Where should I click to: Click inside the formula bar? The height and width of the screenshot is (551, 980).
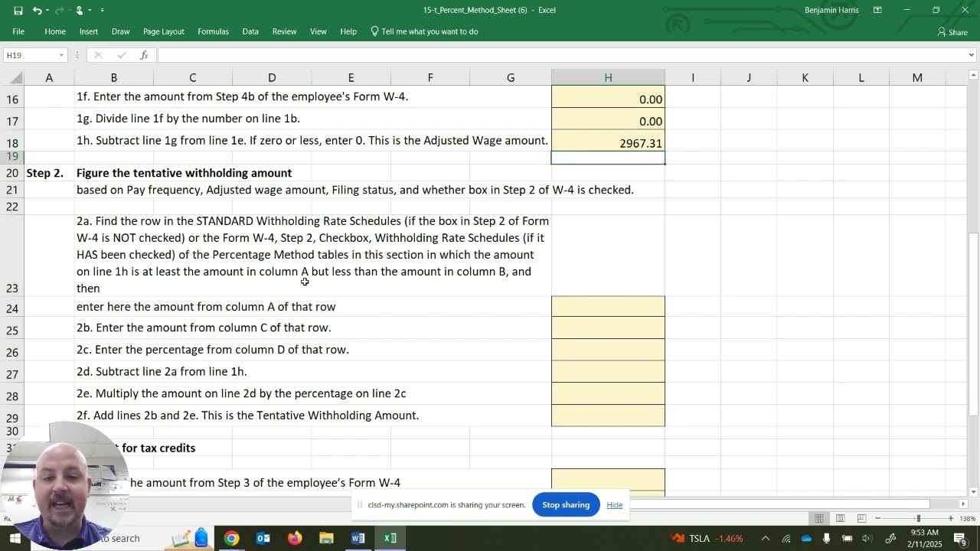point(563,55)
